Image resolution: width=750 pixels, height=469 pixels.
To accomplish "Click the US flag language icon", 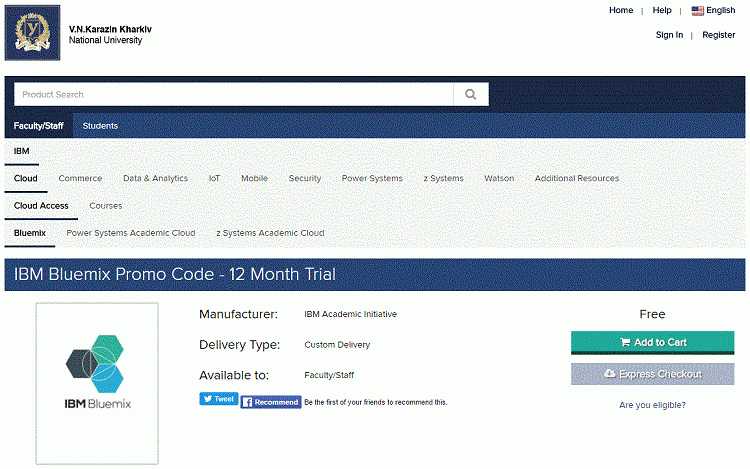I will point(697,11).
